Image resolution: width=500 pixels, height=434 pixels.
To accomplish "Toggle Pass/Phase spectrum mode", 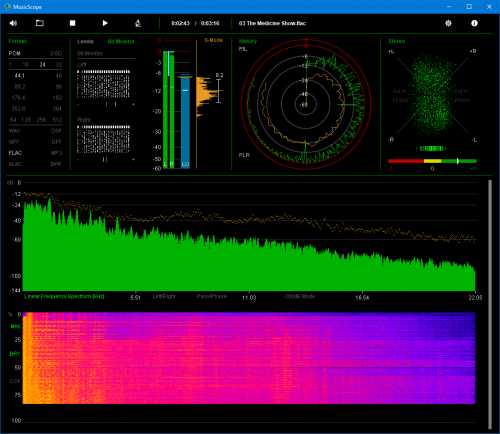I will pyautogui.click(x=211, y=296).
